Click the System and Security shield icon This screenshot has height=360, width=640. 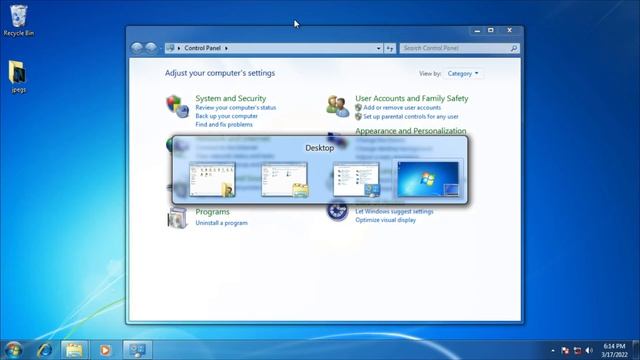pos(177,106)
